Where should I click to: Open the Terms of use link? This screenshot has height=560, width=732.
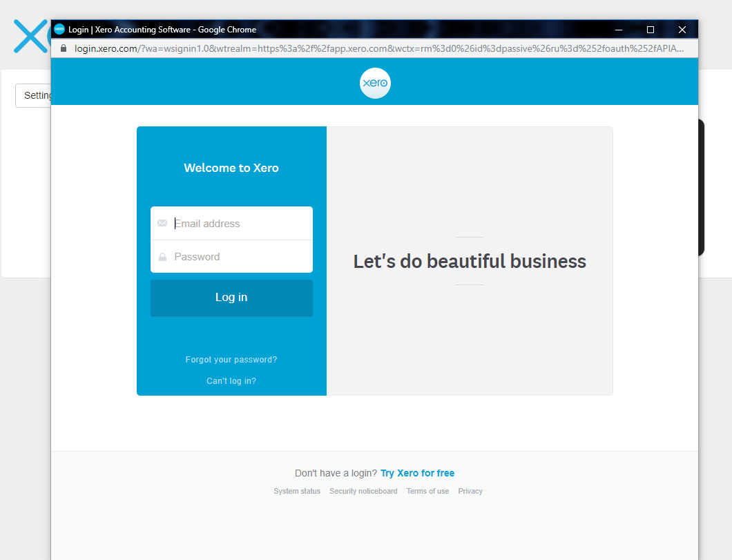[427, 492]
